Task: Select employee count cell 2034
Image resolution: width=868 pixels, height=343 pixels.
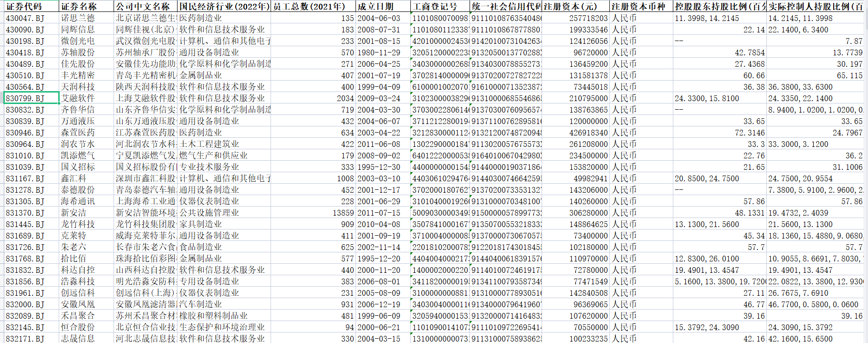Action: (313, 98)
